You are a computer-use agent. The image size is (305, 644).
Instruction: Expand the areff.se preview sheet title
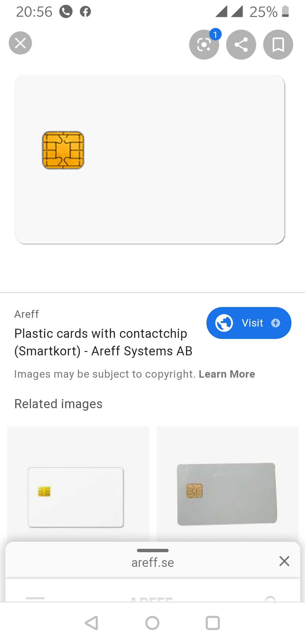[x=152, y=563]
